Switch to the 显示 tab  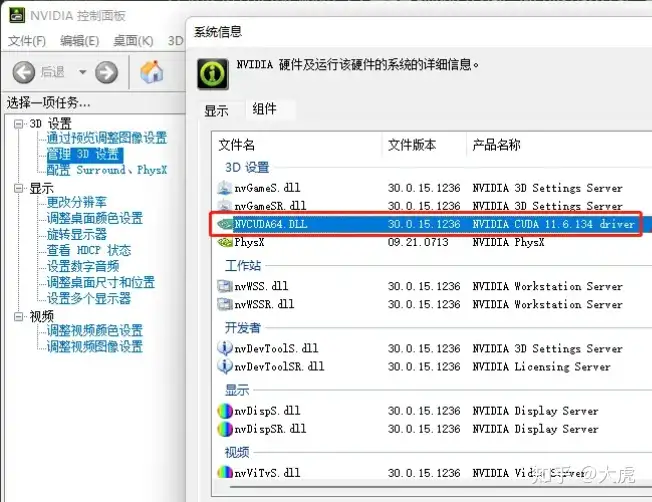pyautogui.click(x=216, y=111)
